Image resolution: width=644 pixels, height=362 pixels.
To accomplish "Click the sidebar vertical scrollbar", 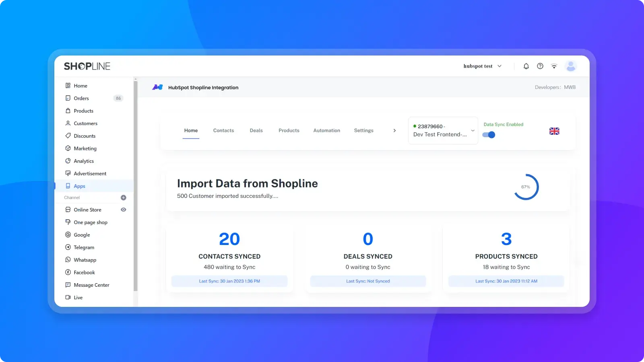I will 136,185.
